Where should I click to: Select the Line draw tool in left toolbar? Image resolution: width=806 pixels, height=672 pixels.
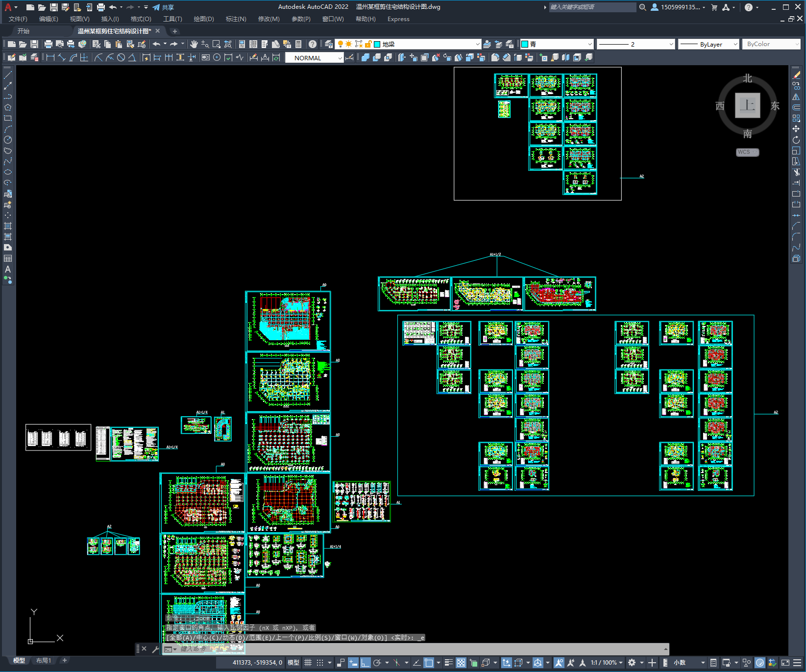coord(8,75)
